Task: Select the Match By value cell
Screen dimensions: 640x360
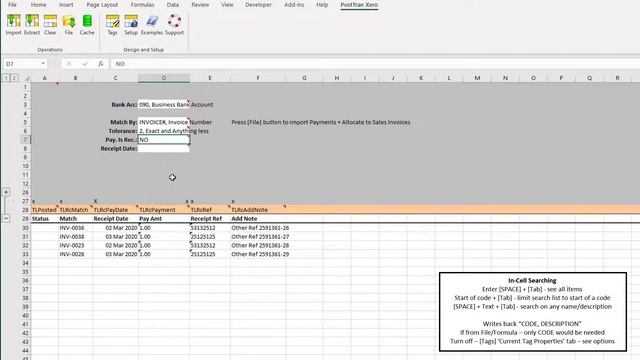Action: 164,122
